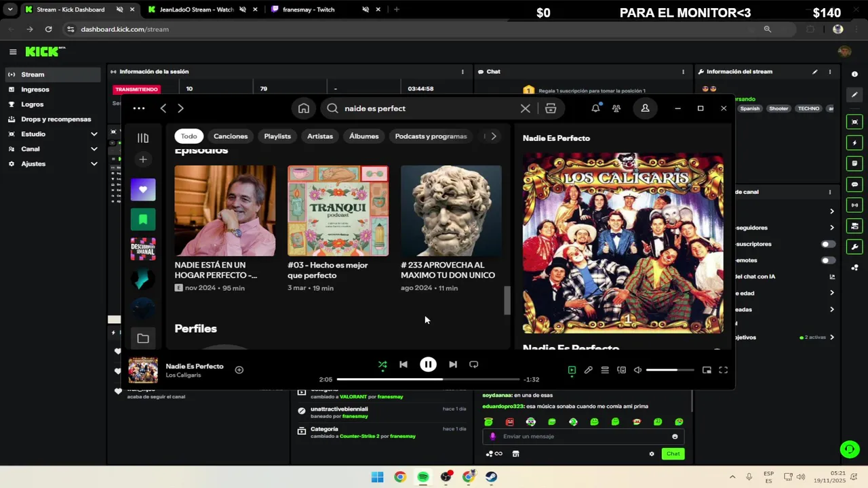868x488 pixels.
Task: Open episode #233 APROVECHA AL MAXIMO
Action: tap(451, 228)
